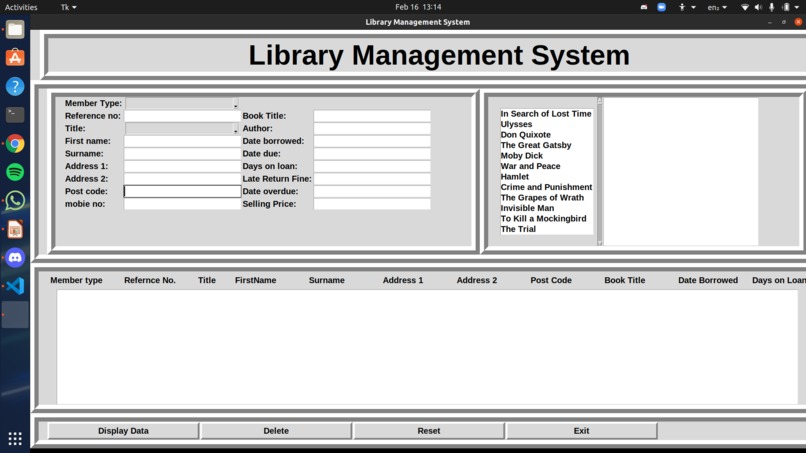This screenshot has height=453, width=806.
Task: Open the Member Type dropdown
Action: (182, 103)
